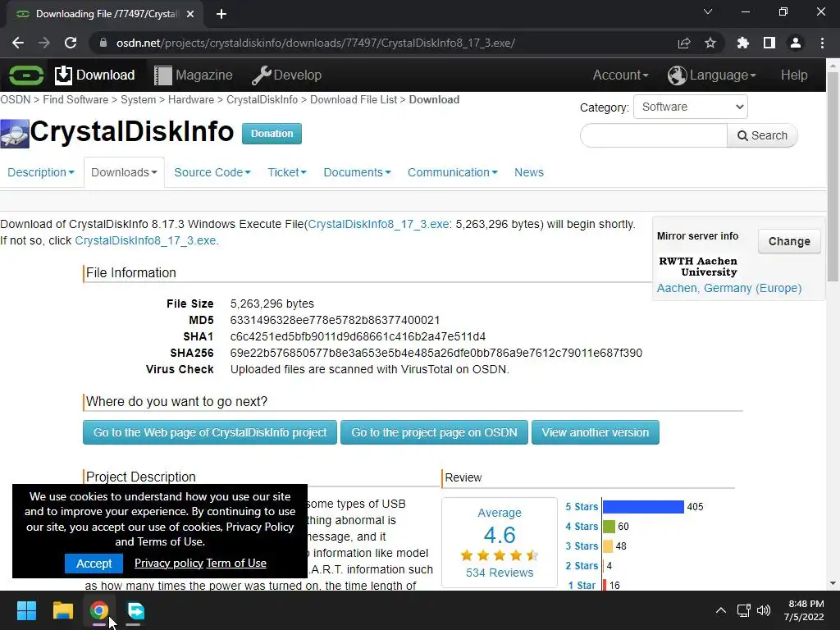Click the Donation button
Screen dimensions: 840x630
coord(272,134)
